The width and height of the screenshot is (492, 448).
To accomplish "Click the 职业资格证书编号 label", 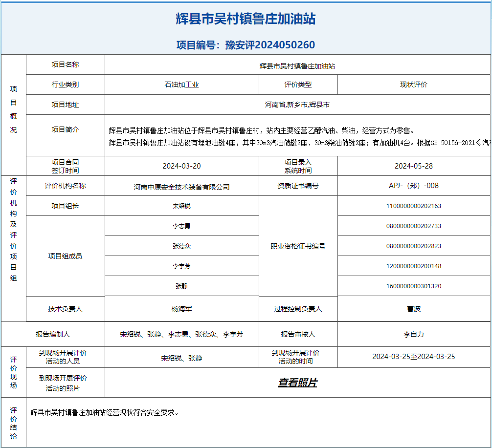I will [x=298, y=246].
